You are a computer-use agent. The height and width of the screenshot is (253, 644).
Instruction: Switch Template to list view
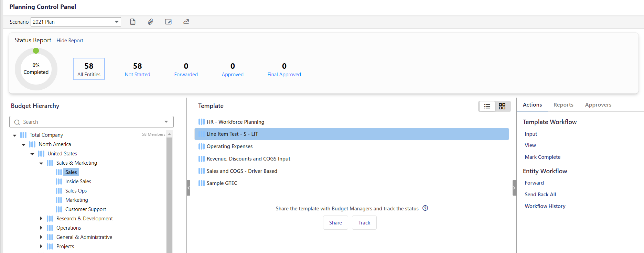(x=487, y=106)
